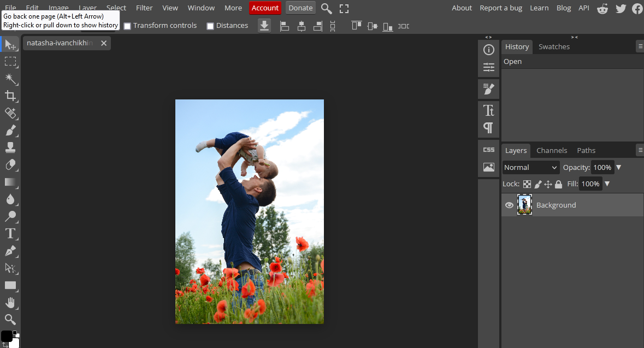Open the Brush settings panel icon

489,89
